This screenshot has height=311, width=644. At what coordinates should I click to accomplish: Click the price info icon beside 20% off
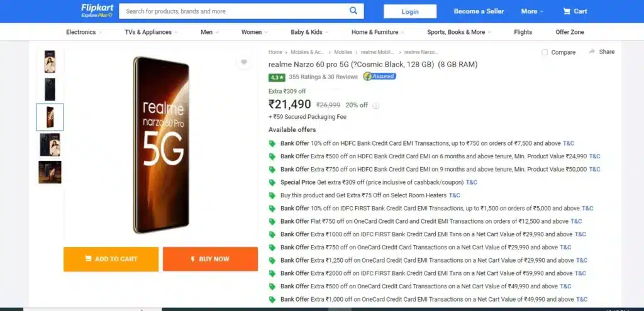click(375, 106)
